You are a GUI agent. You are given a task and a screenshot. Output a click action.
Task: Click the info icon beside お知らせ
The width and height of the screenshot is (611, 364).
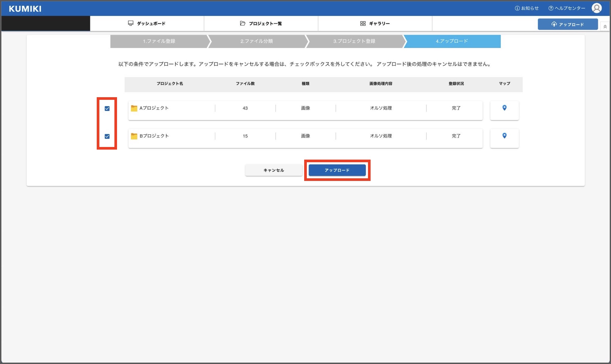(517, 8)
